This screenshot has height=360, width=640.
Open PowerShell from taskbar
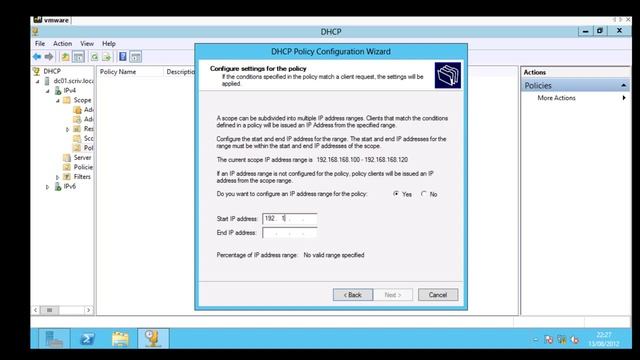87,339
